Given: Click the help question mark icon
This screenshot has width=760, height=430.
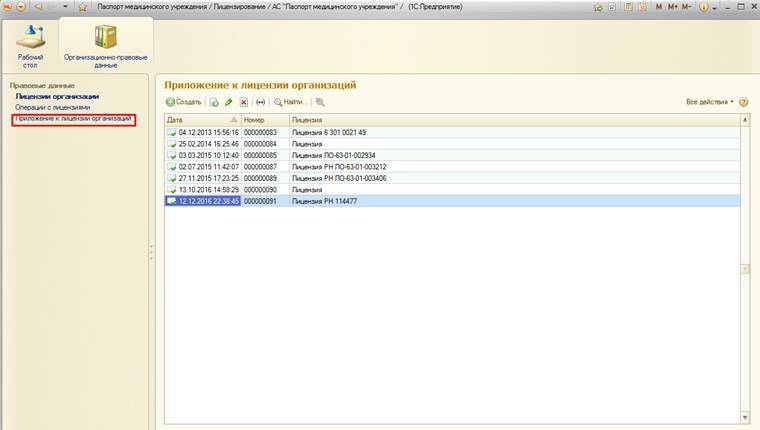Looking at the screenshot, I should coord(744,102).
